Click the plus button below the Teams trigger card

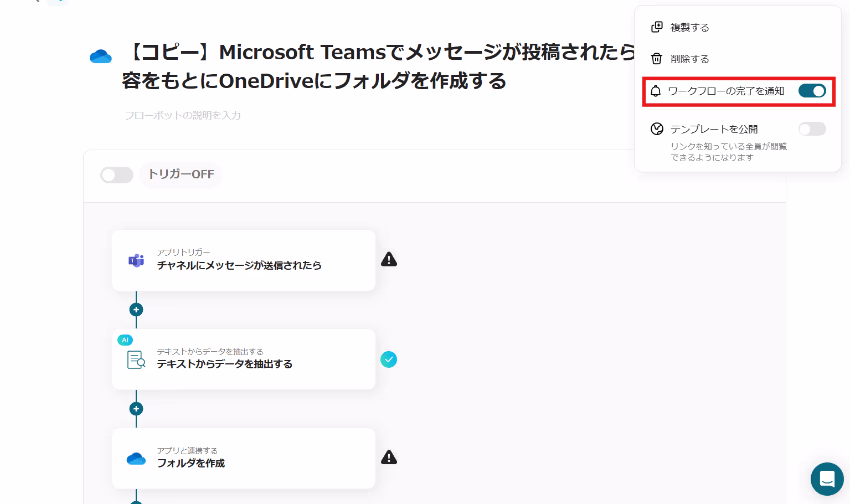[x=136, y=310]
